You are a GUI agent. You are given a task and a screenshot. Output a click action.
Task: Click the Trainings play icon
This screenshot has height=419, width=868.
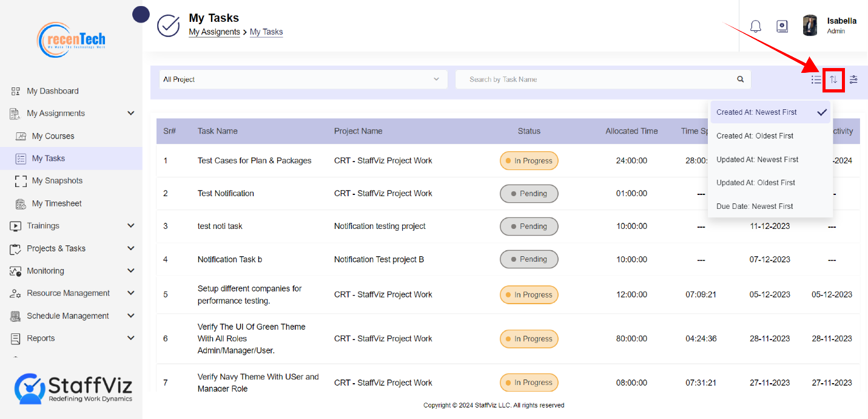pos(16,226)
